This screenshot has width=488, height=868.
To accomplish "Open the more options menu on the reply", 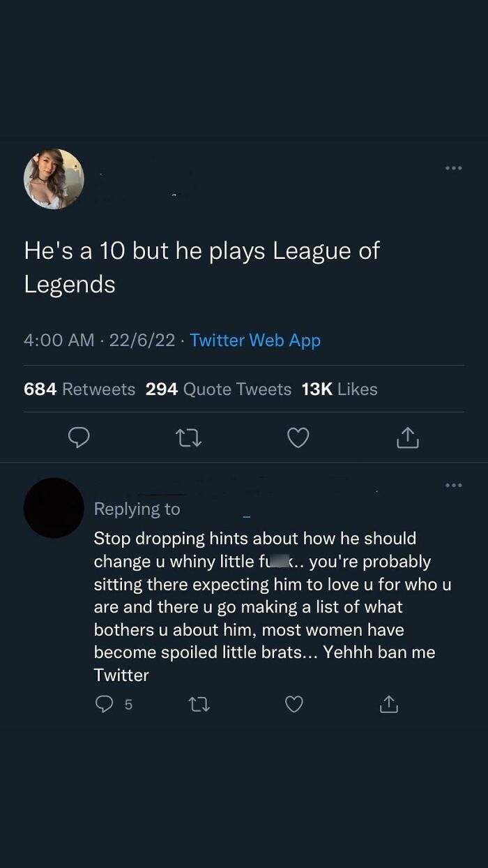I will pos(453,485).
